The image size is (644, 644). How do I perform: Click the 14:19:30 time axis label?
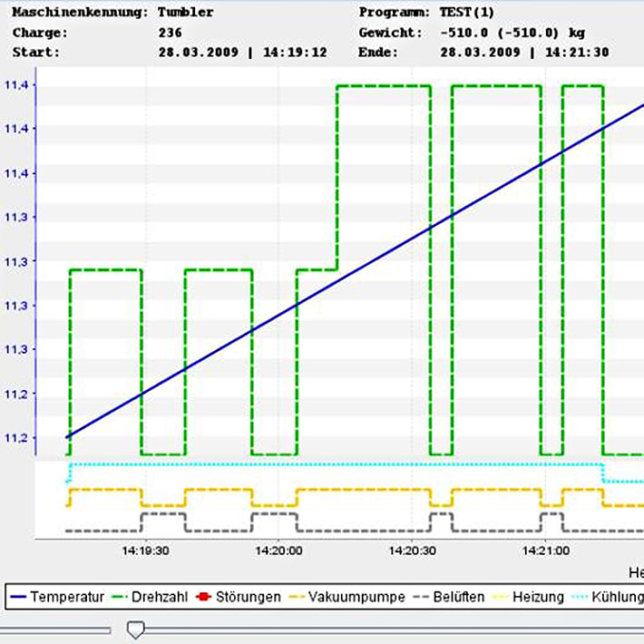point(146,551)
